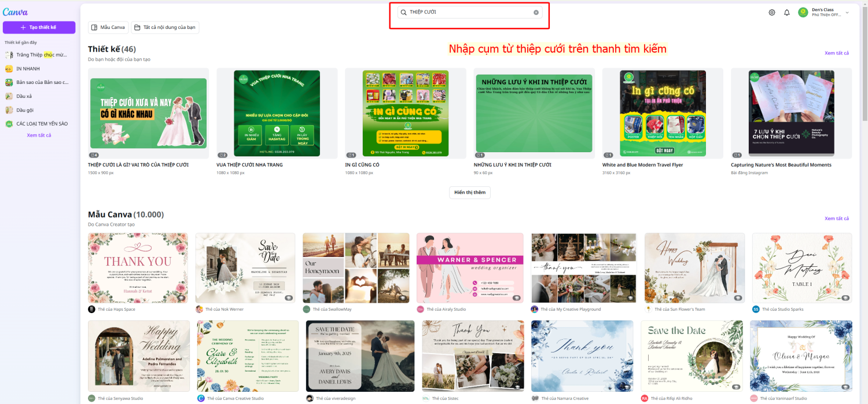Select Tất cả nội dung của bạn chip
The height and width of the screenshot is (404, 868).
coord(165,27)
